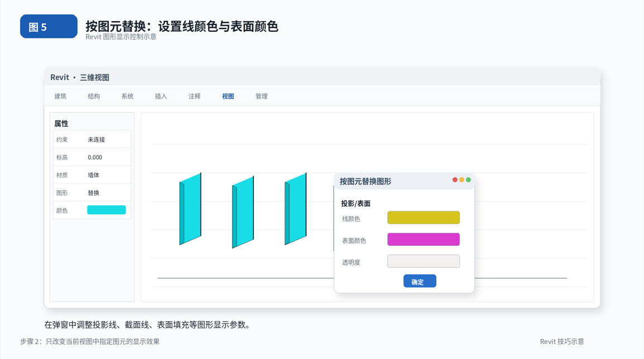Click the 图形 property label

[62, 192]
